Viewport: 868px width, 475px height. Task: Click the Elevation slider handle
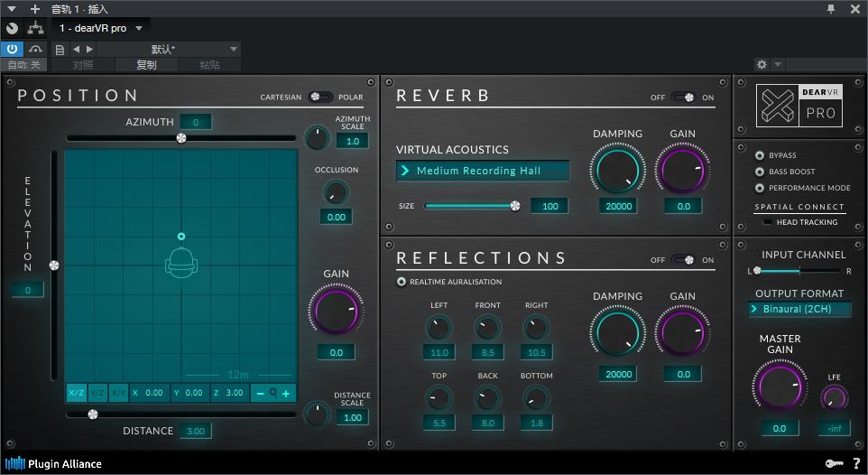[54, 265]
